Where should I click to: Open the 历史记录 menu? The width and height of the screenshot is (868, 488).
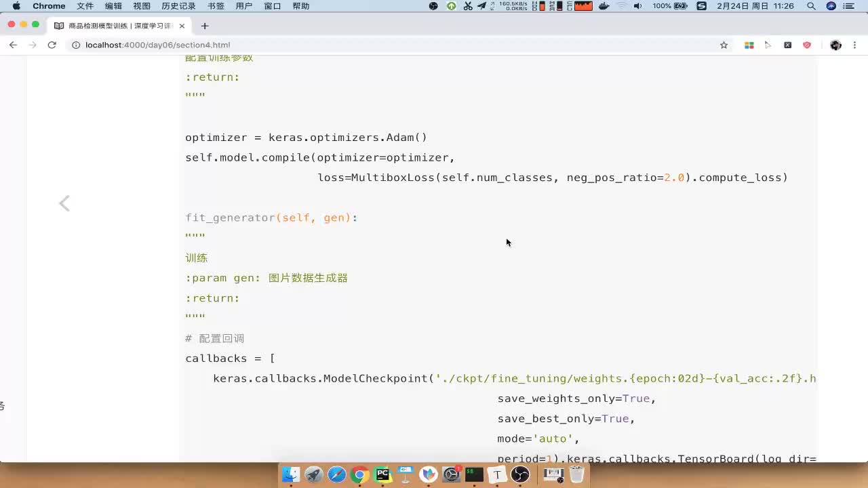pyautogui.click(x=178, y=6)
